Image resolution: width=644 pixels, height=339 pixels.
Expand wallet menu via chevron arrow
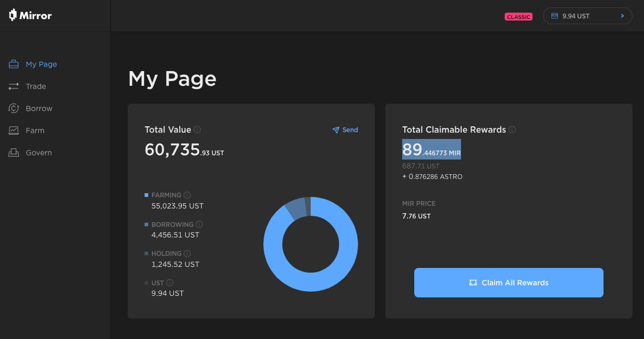[622, 16]
